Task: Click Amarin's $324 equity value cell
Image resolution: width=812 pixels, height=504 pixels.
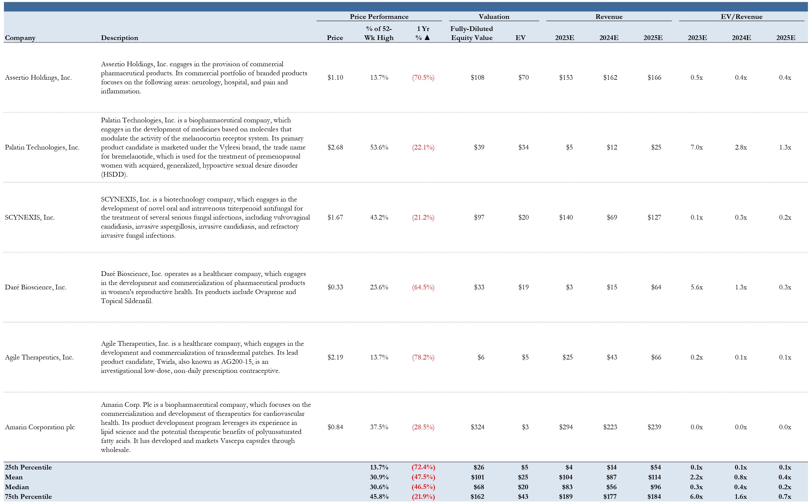Action: tap(477, 427)
